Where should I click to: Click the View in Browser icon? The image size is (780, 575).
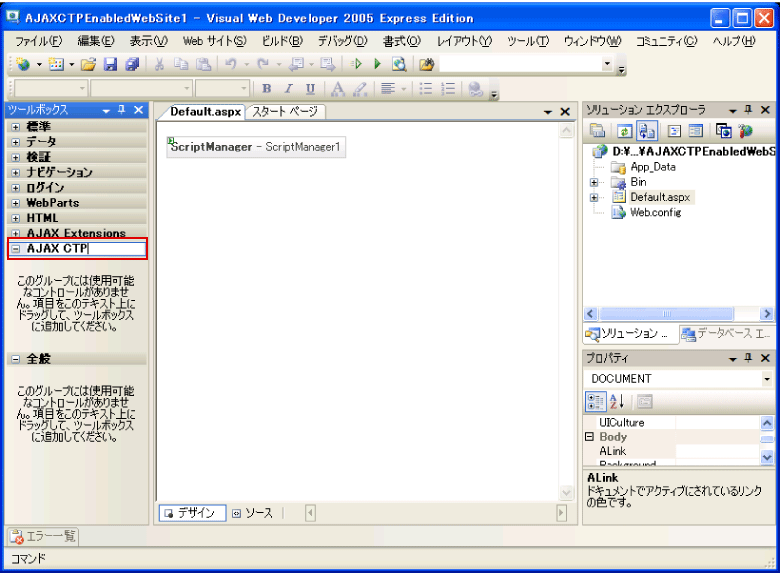(399, 64)
